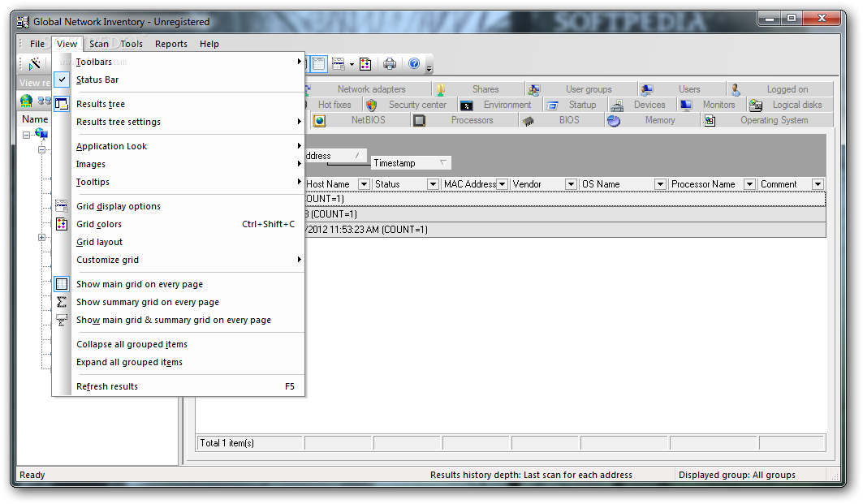The width and height of the screenshot is (863, 504).
Task: Click the toolbar options overflow arrow
Action: tap(429, 68)
